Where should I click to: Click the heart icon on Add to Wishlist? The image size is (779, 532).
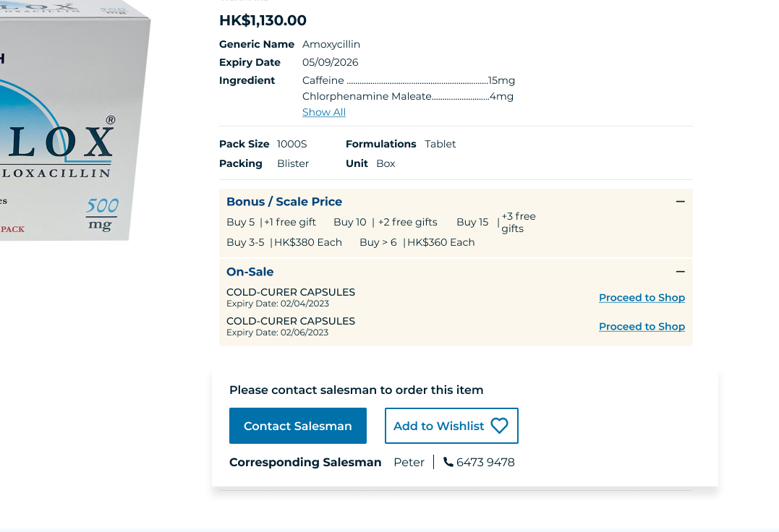(499, 426)
